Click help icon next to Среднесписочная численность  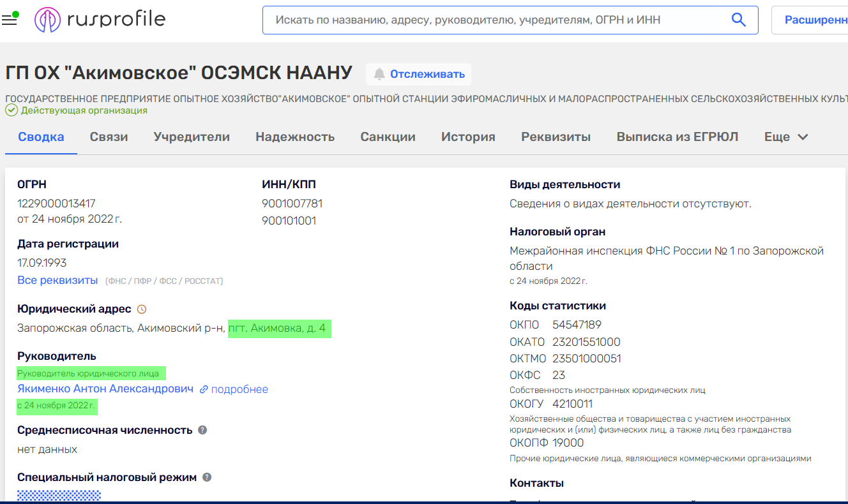(x=202, y=430)
